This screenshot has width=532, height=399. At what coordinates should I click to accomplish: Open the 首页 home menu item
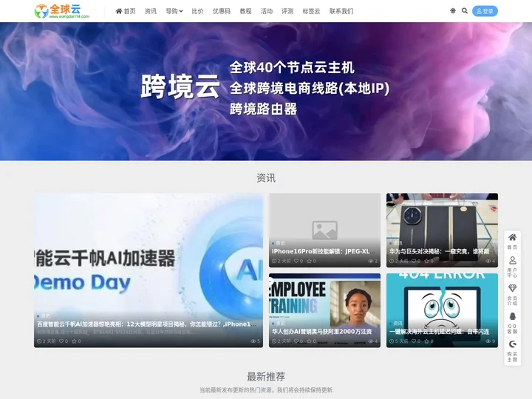125,11
